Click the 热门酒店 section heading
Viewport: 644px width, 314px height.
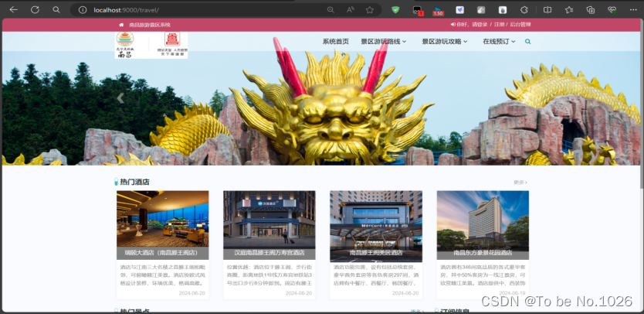(x=134, y=182)
